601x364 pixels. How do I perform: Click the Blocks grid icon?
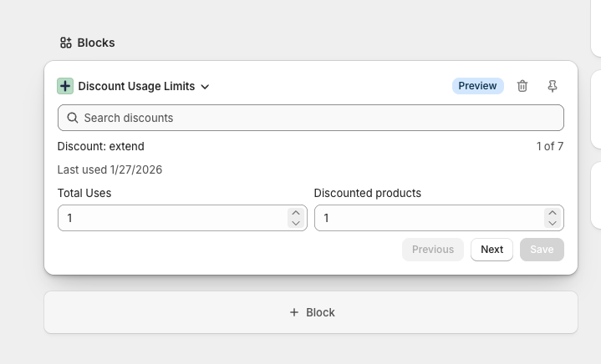click(x=66, y=43)
